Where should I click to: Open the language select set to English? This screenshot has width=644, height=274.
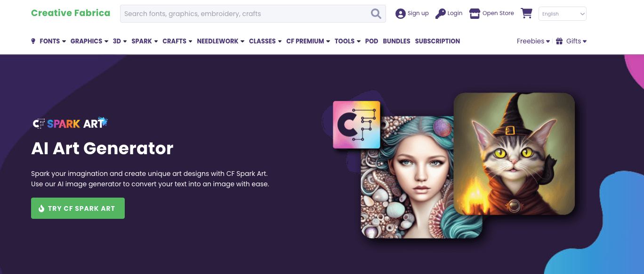563,14
